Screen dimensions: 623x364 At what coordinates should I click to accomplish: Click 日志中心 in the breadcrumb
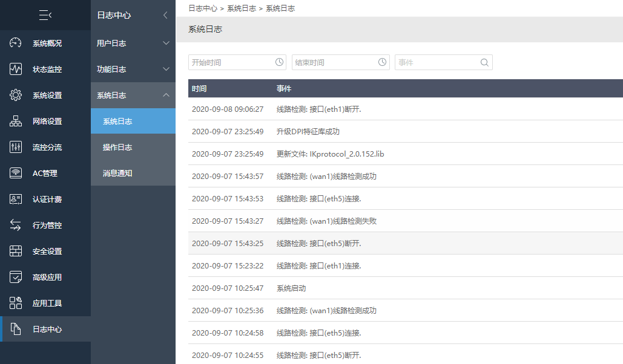pos(203,8)
